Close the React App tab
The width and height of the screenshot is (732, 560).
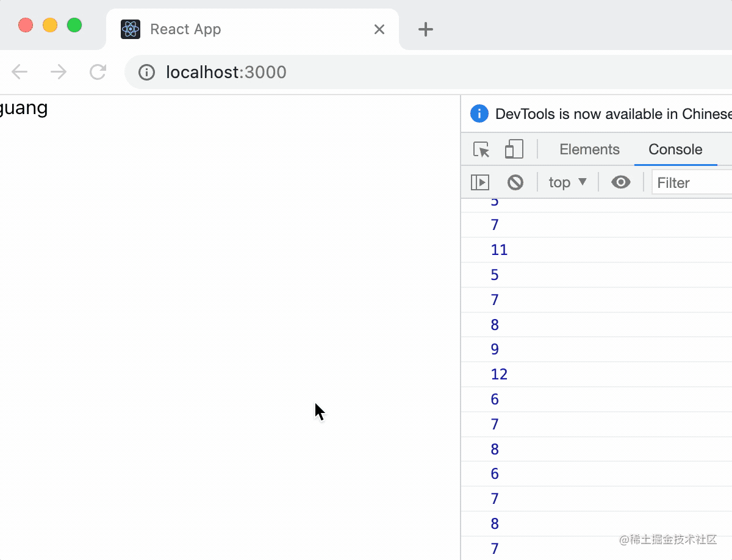379,29
